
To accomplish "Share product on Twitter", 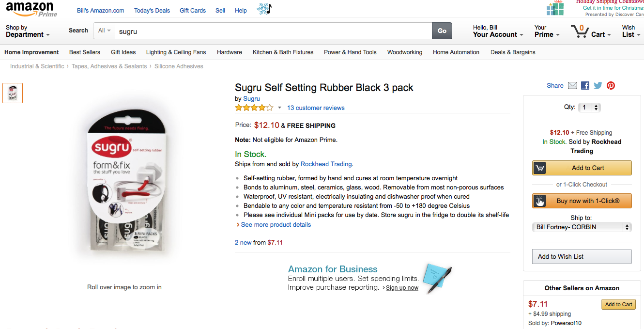I will click(x=598, y=86).
